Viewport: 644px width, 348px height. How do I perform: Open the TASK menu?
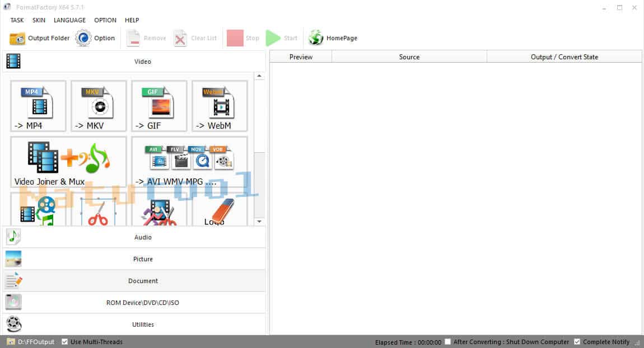coord(17,20)
